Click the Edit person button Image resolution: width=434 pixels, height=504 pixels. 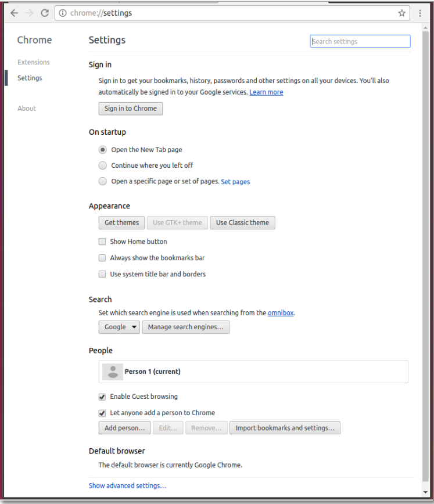[168, 428]
